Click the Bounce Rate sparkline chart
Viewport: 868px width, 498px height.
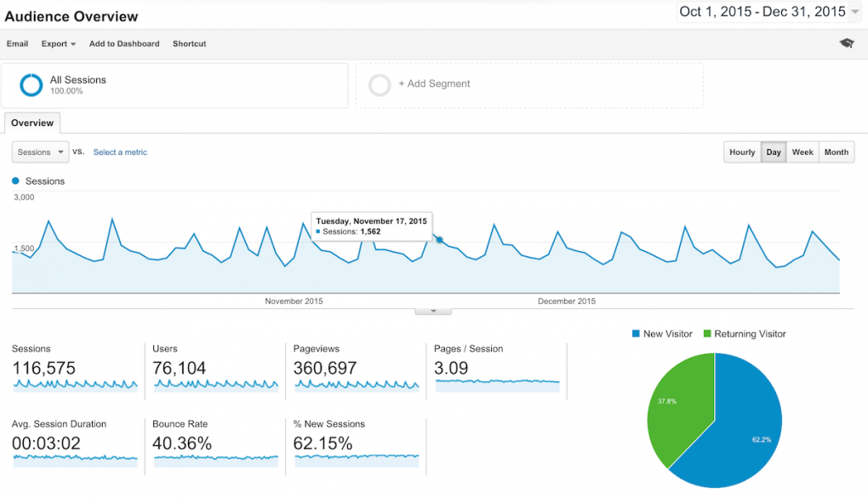(215, 458)
